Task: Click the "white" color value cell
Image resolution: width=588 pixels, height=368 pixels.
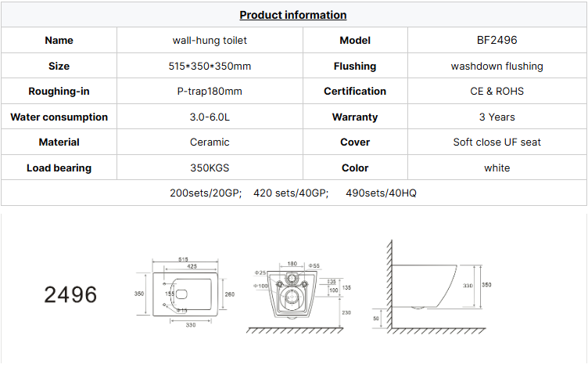Action: point(497,168)
